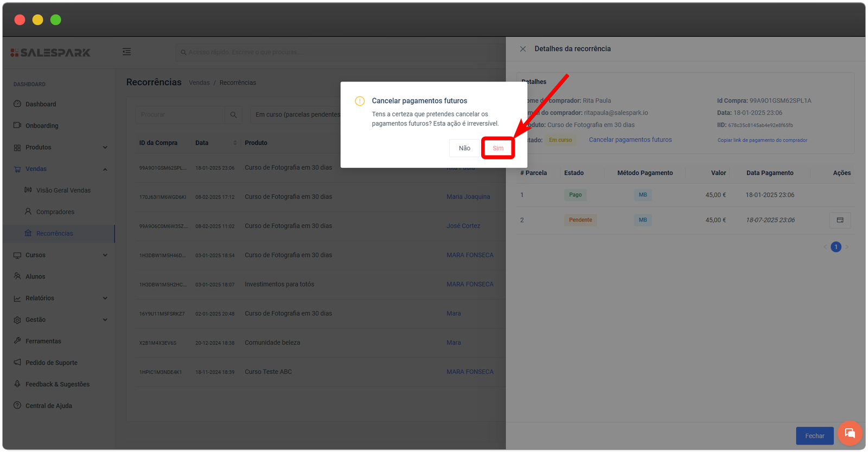The image size is (868, 452).
Task: Collapse the Vendas submenu
Action: click(x=105, y=169)
